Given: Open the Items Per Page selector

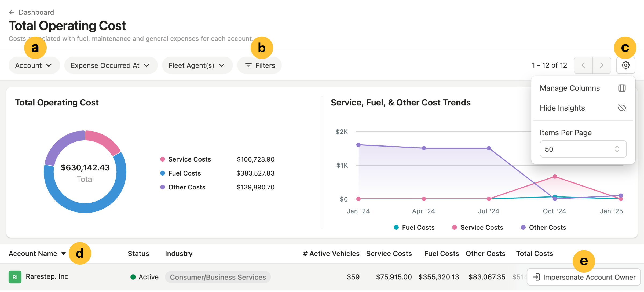Looking at the screenshot, I should coord(583,149).
